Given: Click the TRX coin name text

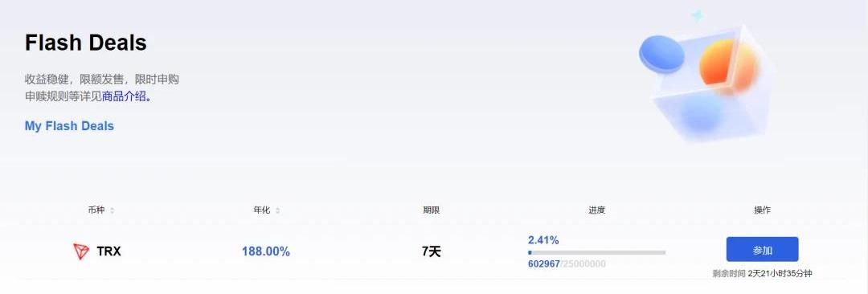Looking at the screenshot, I should [x=109, y=251].
